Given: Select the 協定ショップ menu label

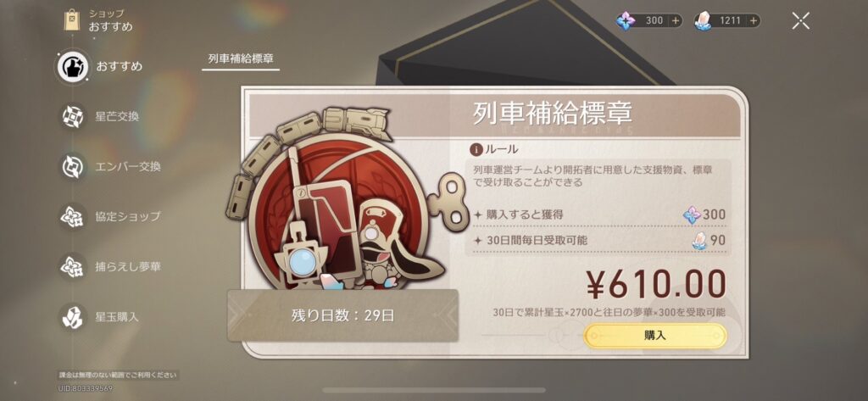Looking at the screenshot, I should (x=127, y=216).
